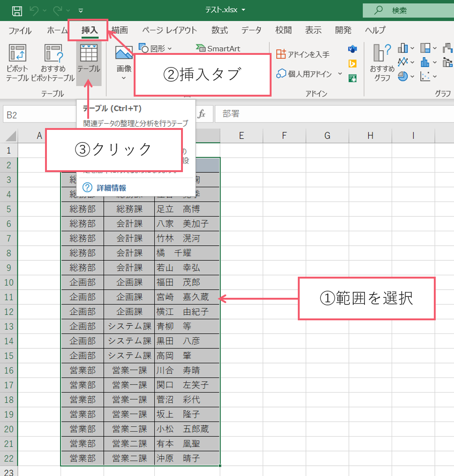Click the Table (テーブル) button

point(89,63)
